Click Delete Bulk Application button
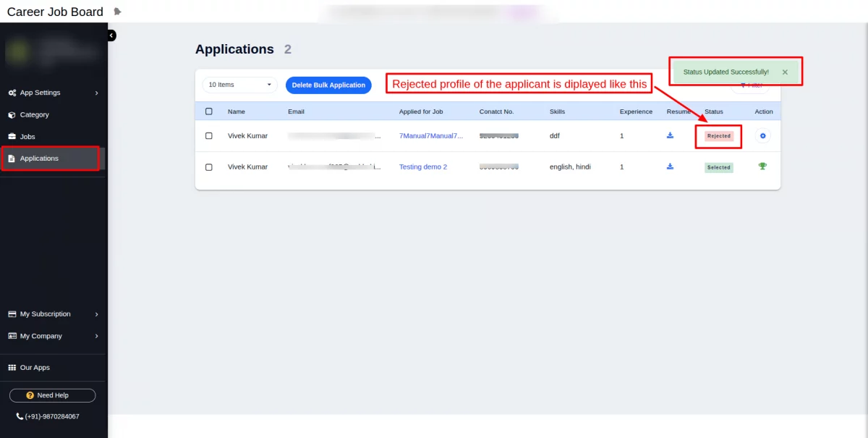Screen dimensions: 868x438 pyautogui.click(x=328, y=85)
